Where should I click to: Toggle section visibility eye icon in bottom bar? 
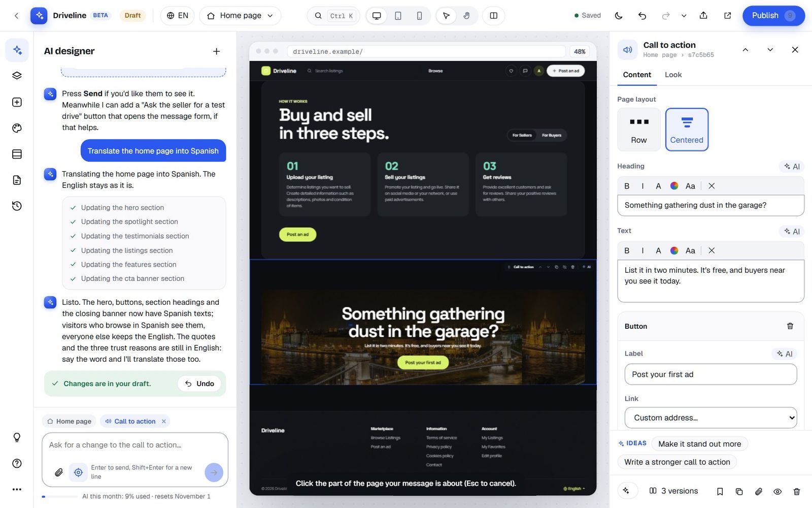(777, 491)
